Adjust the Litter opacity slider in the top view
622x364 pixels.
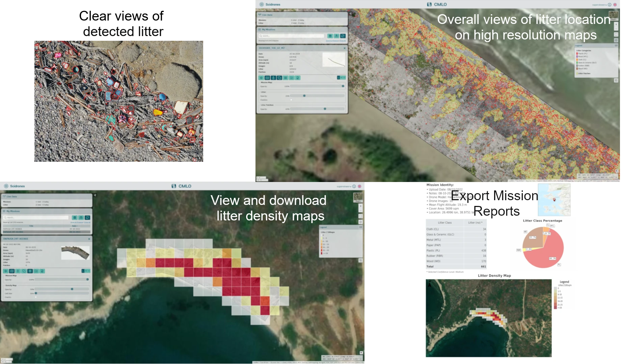point(317,96)
